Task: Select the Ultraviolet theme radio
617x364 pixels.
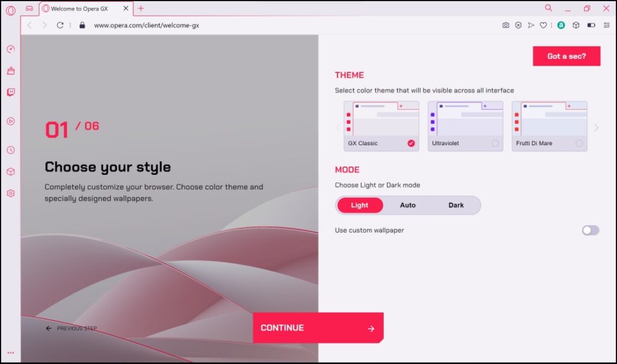Action: pyautogui.click(x=495, y=143)
